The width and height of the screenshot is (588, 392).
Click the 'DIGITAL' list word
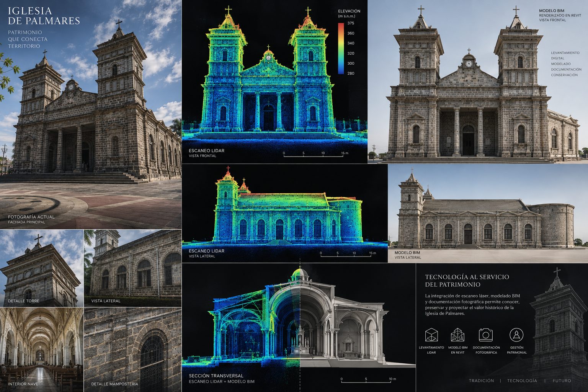pyautogui.click(x=558, y=58)
